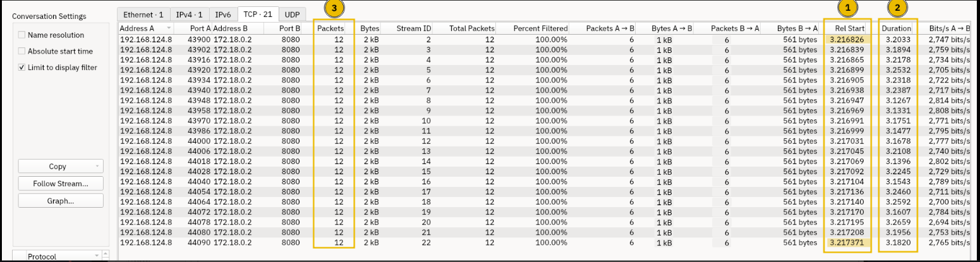Image resolution: width=980 pixels, height=262 pixels.
Task: Toggle Absolute start time checkbox
Action: pyautogui.click(x=23, y=51)
